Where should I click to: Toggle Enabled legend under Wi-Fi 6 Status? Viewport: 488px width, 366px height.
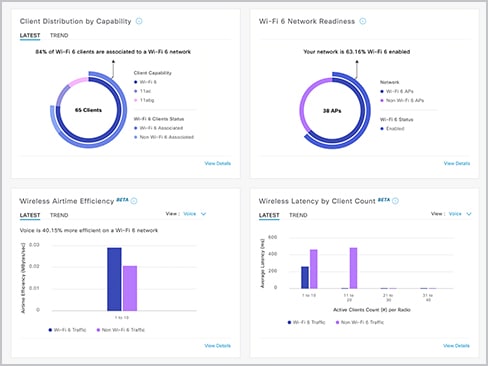coord(392,129)
